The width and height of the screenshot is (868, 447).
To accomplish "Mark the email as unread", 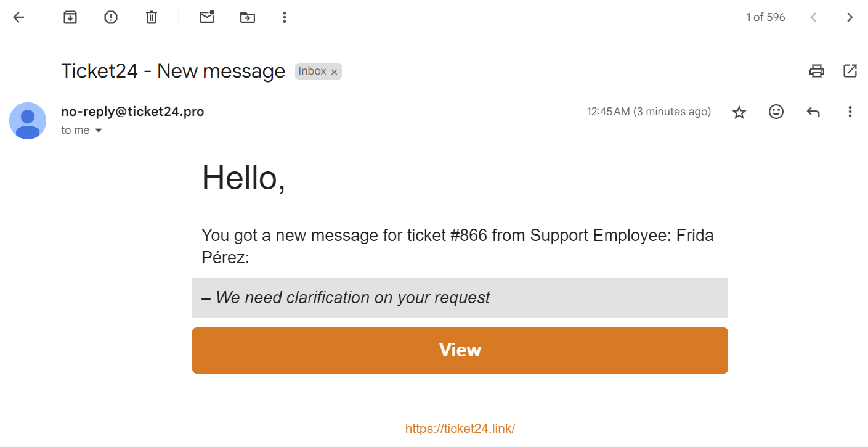I will click(x=207, y=17).
